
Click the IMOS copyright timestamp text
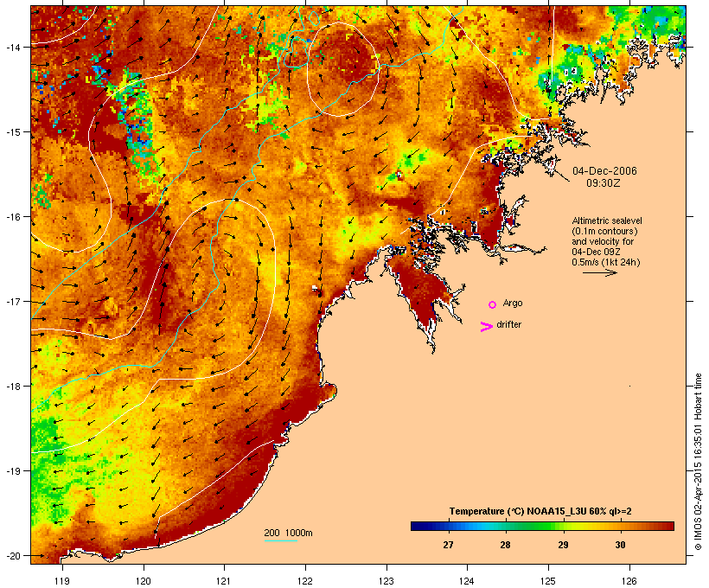click(698, 462)
